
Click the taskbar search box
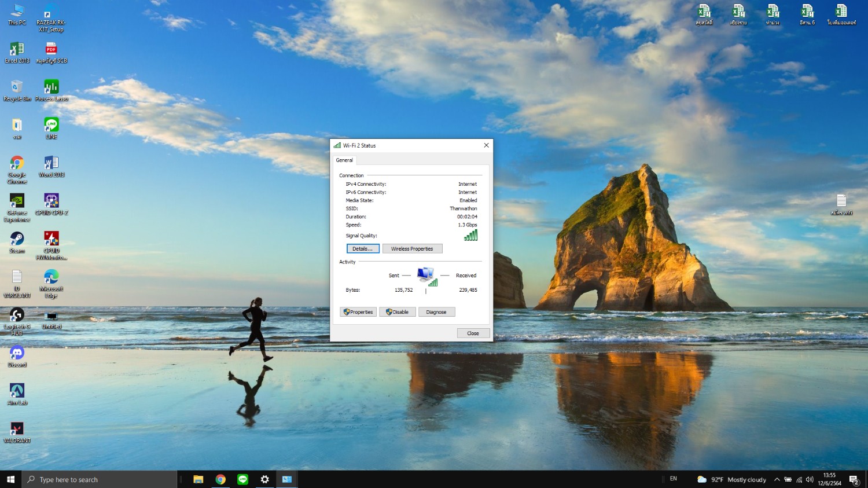coord(100,479)
